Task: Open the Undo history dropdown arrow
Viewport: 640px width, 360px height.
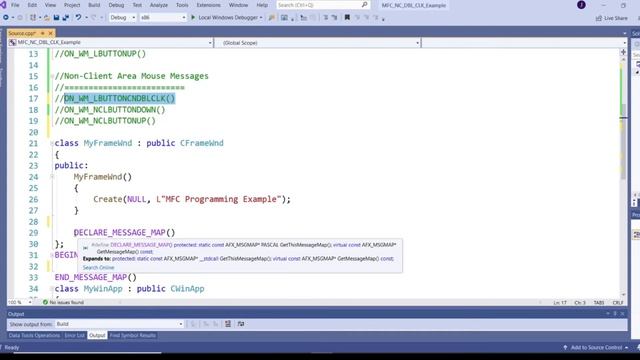Action: tap(86, 18)
